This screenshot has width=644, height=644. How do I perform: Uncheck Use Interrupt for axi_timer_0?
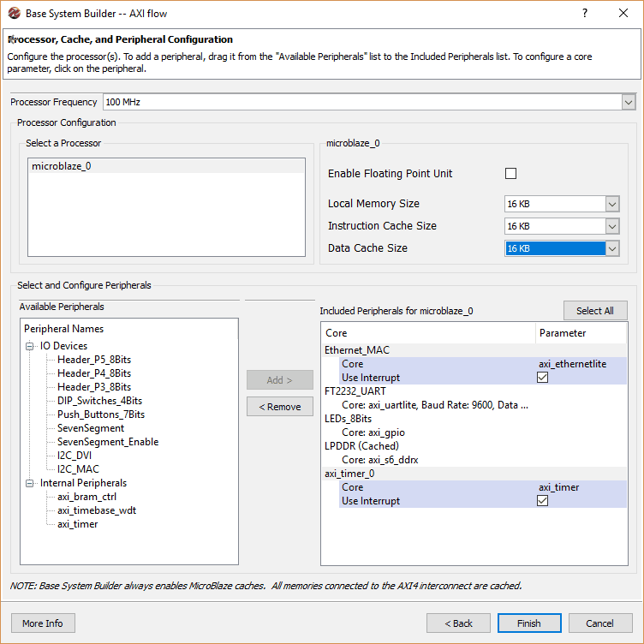click(x=542, y=501)
